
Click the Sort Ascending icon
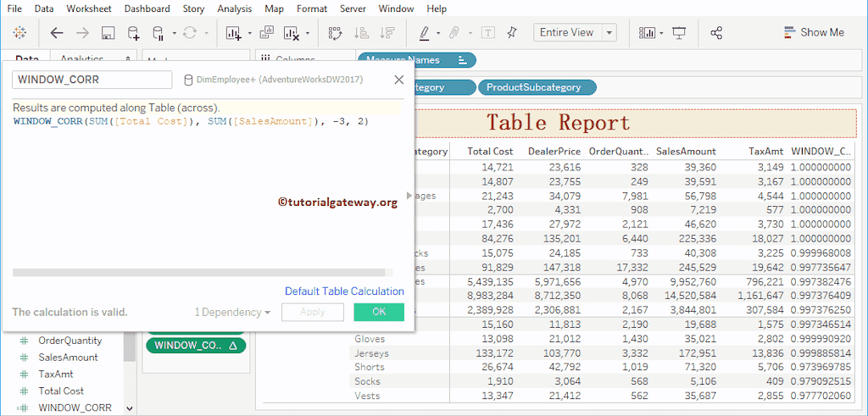361,33
